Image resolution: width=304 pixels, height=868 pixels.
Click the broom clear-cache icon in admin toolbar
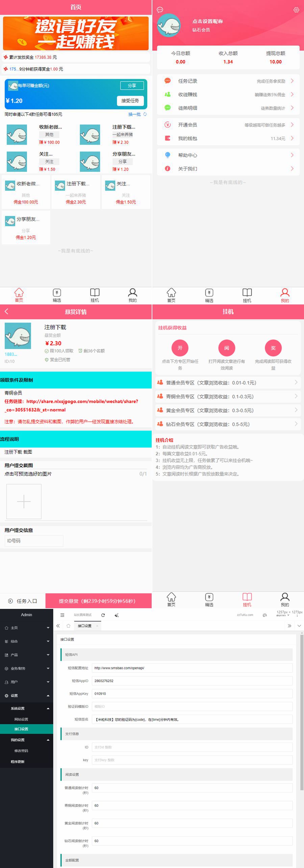click(x=117, y=615)
